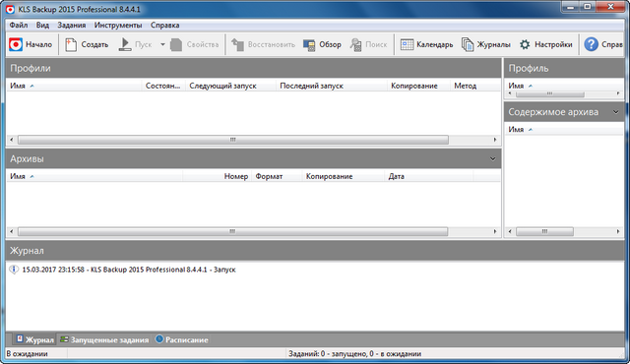Open the Вид menu
The image size is (630, 364).
point(42,25)
